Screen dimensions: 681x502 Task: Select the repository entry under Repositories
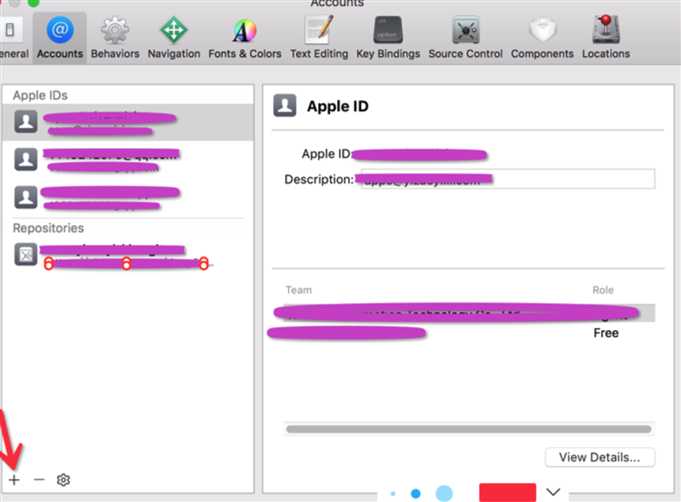128,255
